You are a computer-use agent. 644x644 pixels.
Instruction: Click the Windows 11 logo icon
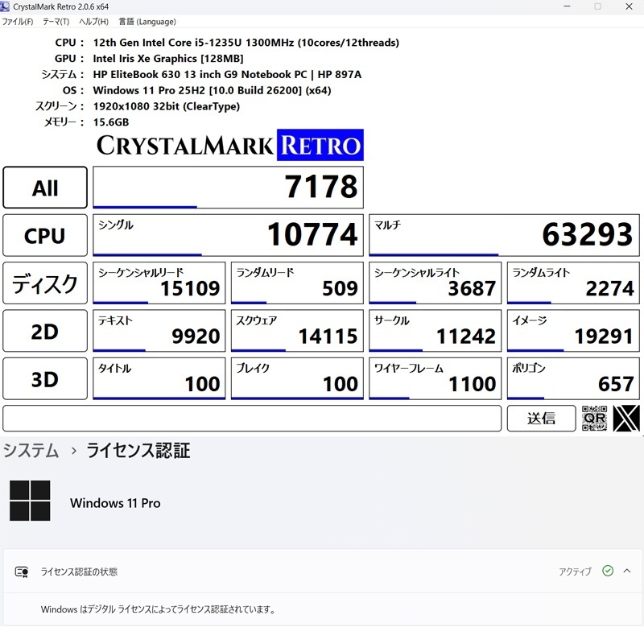[30, 500]
